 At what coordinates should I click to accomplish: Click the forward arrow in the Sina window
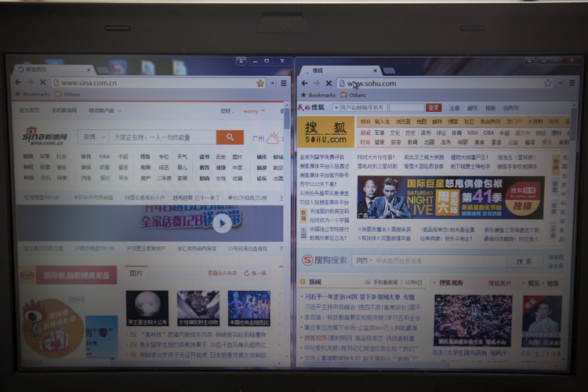31,82
